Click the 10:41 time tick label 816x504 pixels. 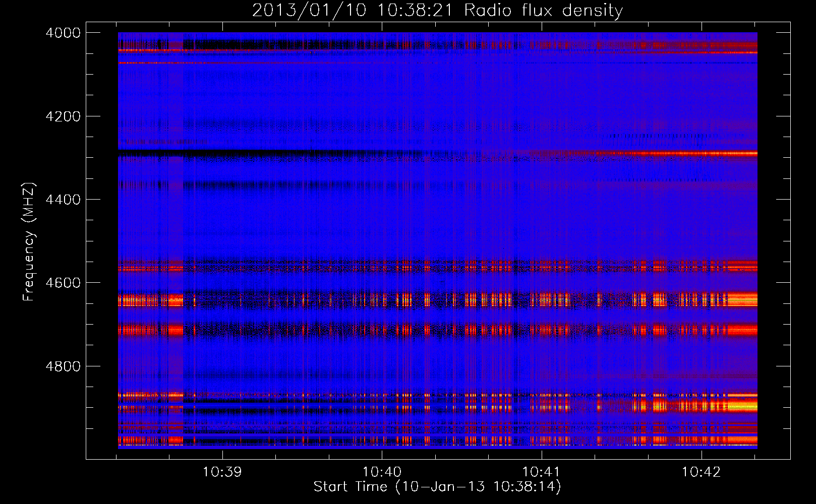tap(541, 472)
